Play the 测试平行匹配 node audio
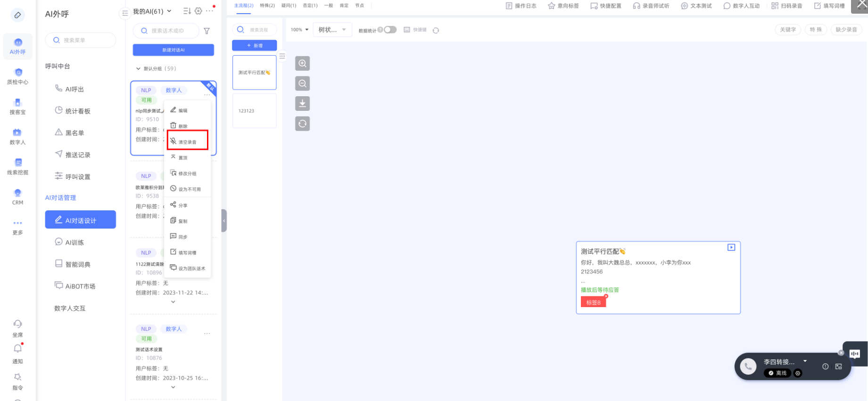868x401 pixels. click(731, 247)
